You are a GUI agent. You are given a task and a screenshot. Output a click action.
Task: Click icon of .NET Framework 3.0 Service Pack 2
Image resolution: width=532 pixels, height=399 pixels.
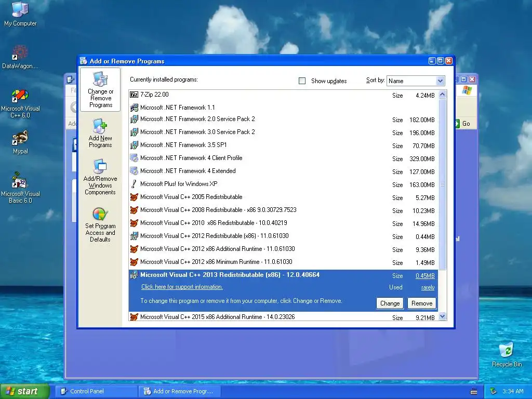134,132
